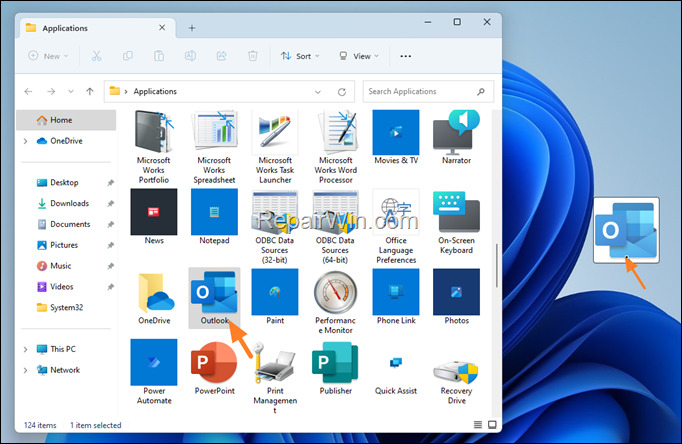This screenshot has width=682, height=444.
Task: Click the Rename toolbar icon
Action: tap(190, 56)
